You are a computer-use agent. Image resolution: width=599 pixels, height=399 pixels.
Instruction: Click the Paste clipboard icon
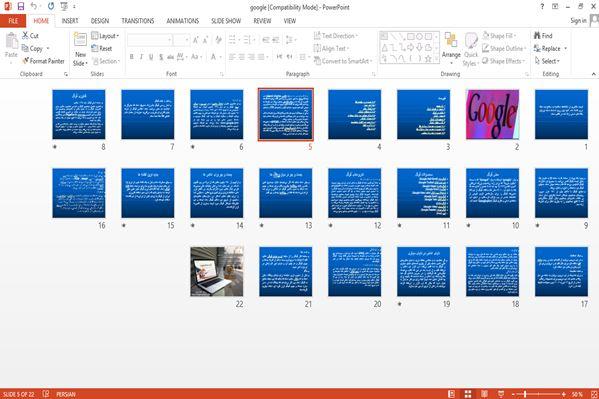coord(11,41)
